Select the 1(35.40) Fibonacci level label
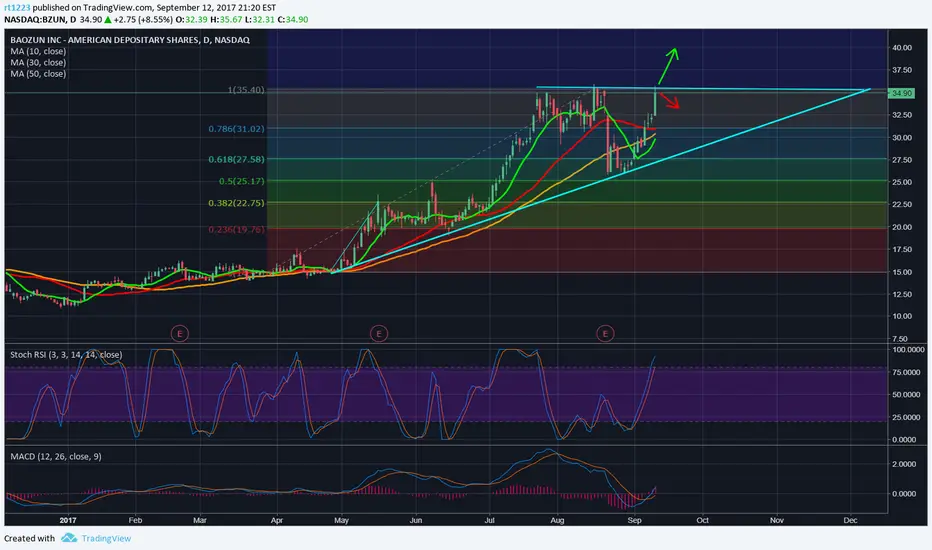Screen dimensions: 932x550 point(246,90)
